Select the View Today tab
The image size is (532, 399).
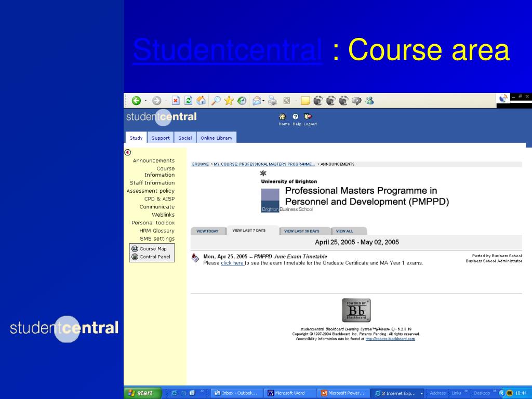[x=208, y=231]
